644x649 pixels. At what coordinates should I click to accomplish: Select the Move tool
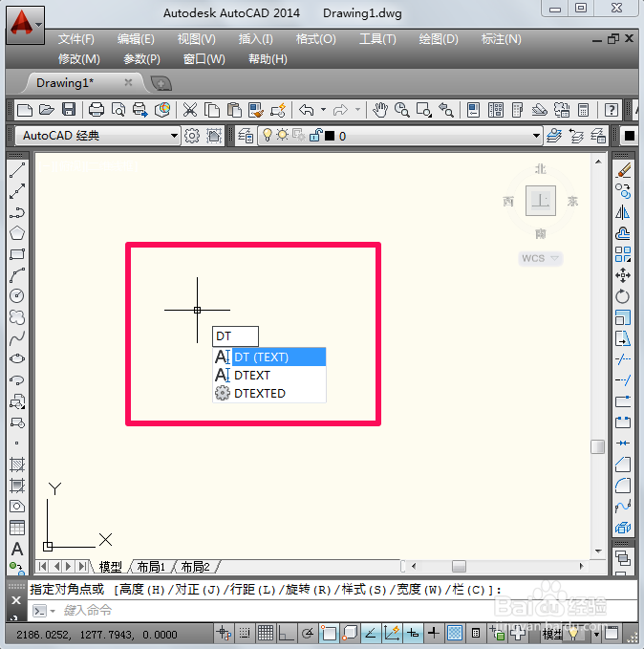[623, 275]
